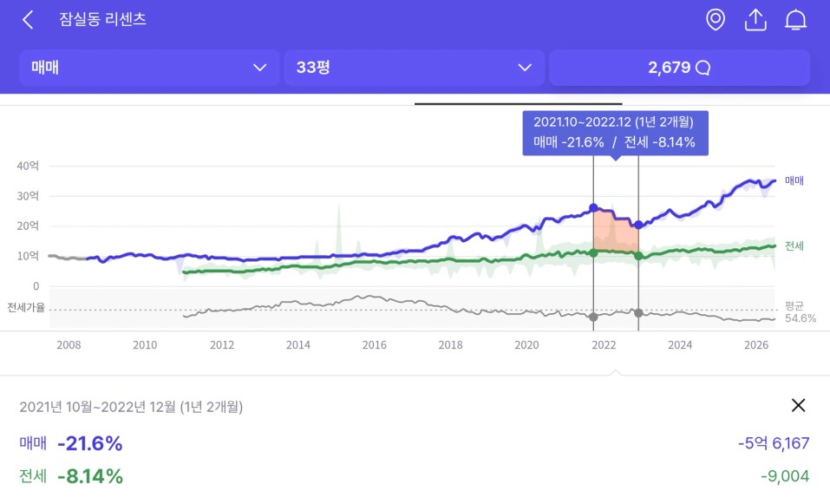
Task: Tap the 2,679 search button
Action: 679,68
